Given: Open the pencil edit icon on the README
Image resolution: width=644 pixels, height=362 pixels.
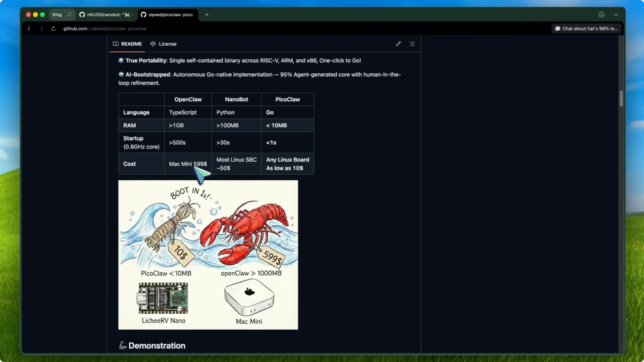Looking at the screenshot, I should (398, 44).
